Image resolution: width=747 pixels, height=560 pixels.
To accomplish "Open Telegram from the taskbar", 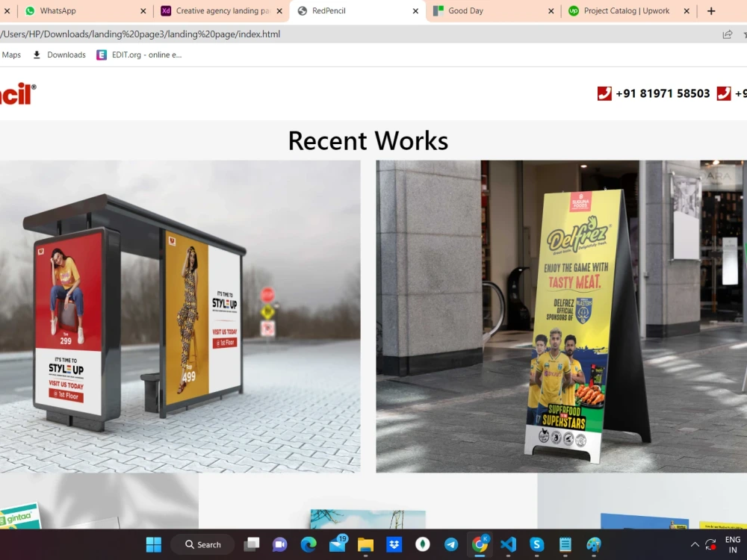I will [451, 544].
